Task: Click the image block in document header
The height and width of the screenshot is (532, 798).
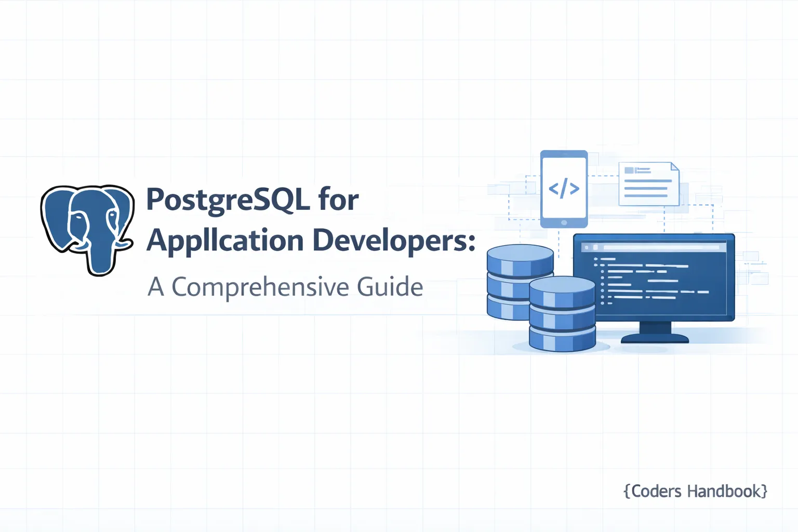Action: click(x=629, y=170)
